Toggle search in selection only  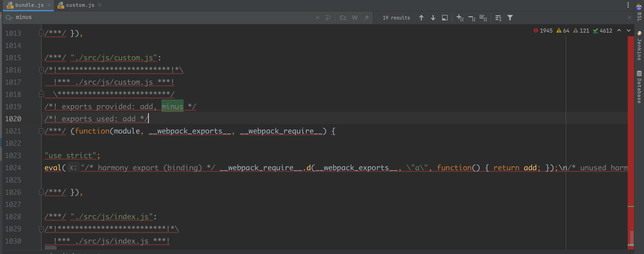[x=498, y=18]
